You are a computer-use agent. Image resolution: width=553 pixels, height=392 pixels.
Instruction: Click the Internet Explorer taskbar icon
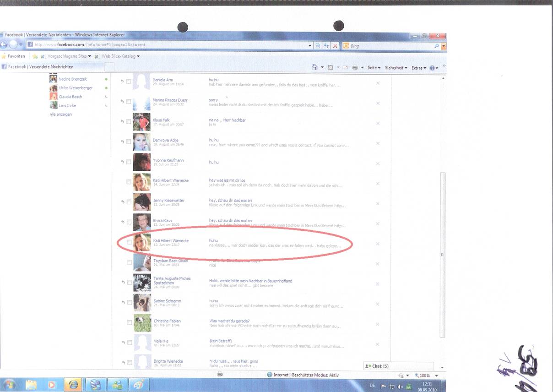(x=73, y=385)
